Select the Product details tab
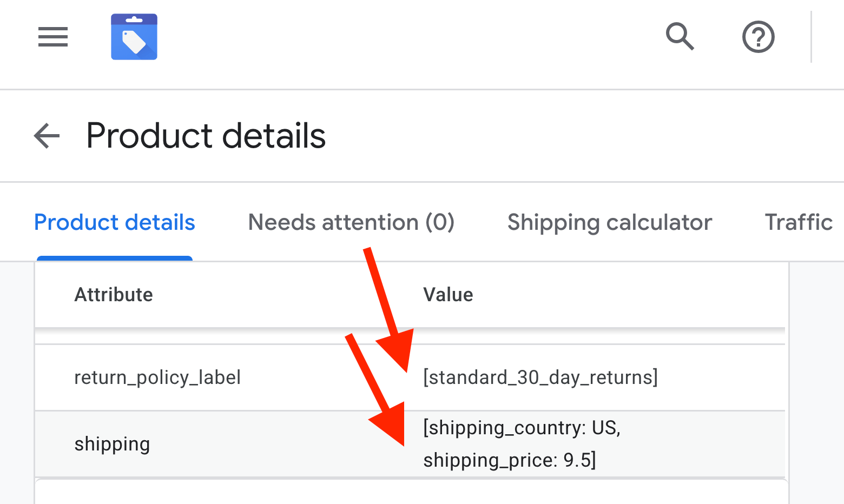This screenshot has width=844, height=504. 114,223
